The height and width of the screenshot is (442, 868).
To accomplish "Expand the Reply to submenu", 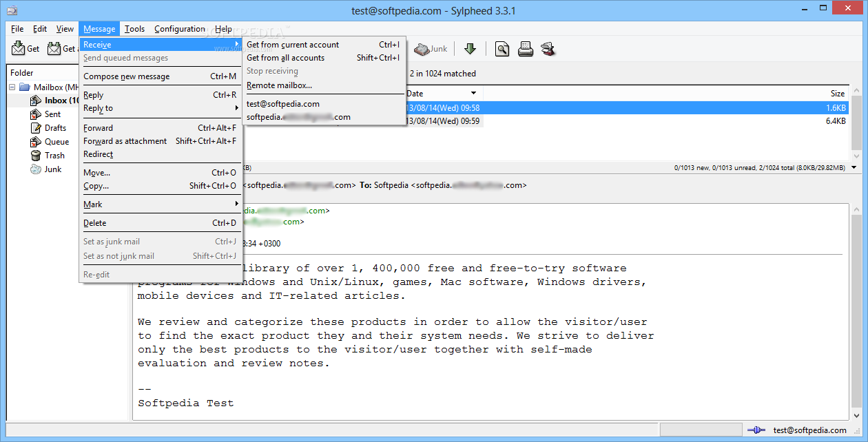I will click(237, 108).
